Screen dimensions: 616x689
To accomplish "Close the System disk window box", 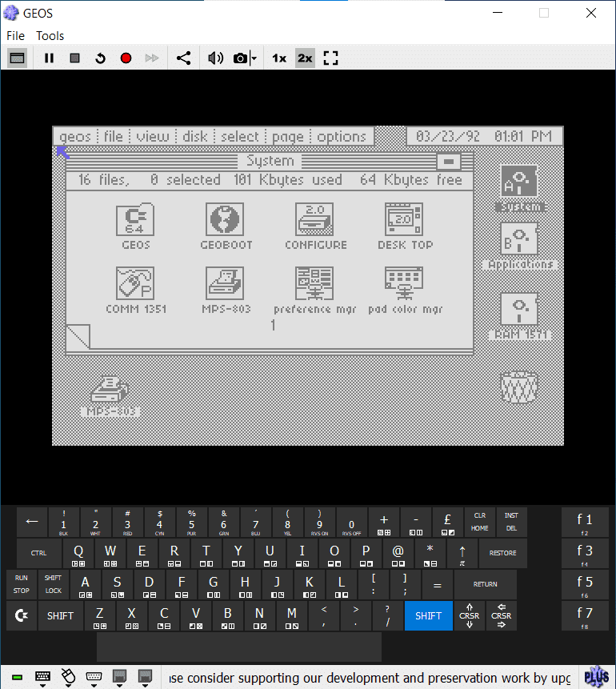I will 449,162.
